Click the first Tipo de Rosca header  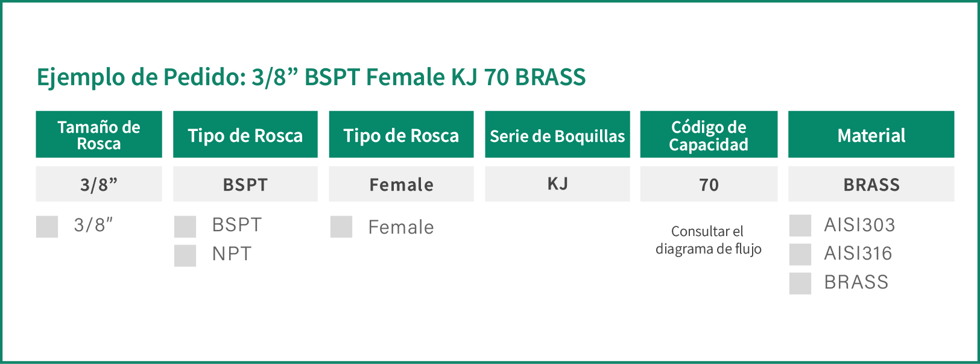click(245, 135)
